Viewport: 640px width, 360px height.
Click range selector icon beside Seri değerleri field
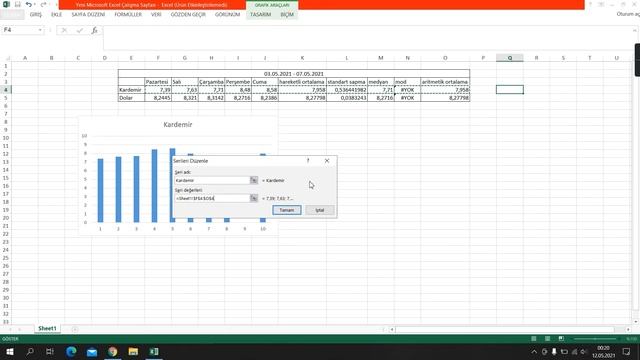coord(254,198)
